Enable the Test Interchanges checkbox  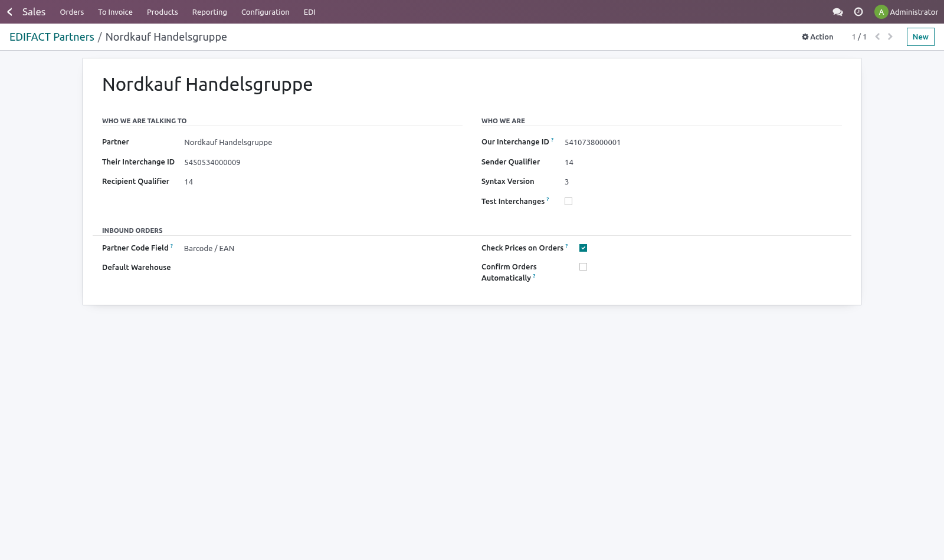[x=568, y=202]
